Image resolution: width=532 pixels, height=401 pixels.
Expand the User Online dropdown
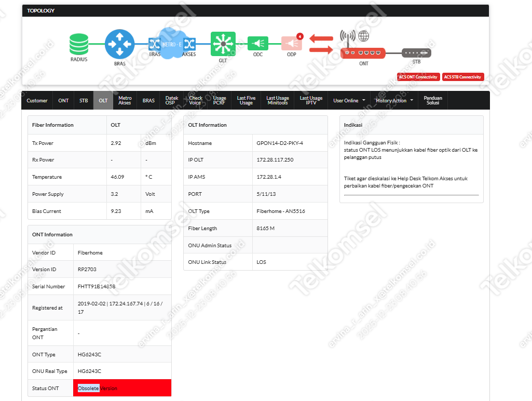pyautogui.click(x=349, y=100)
